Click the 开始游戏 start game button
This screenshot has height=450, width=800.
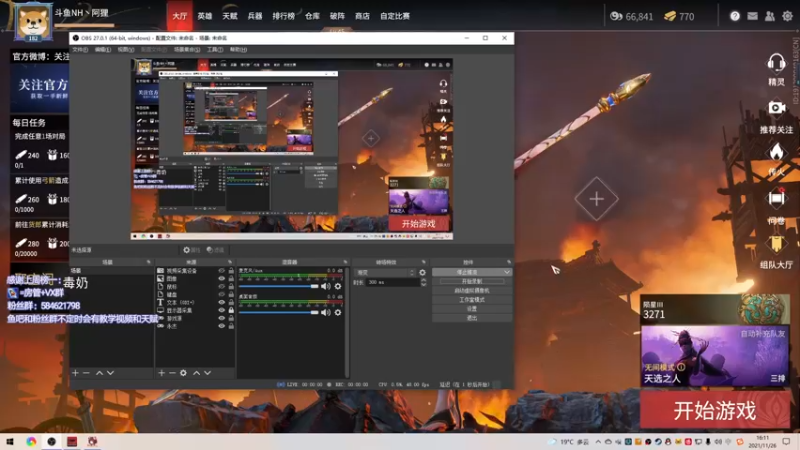coord(715,410)
